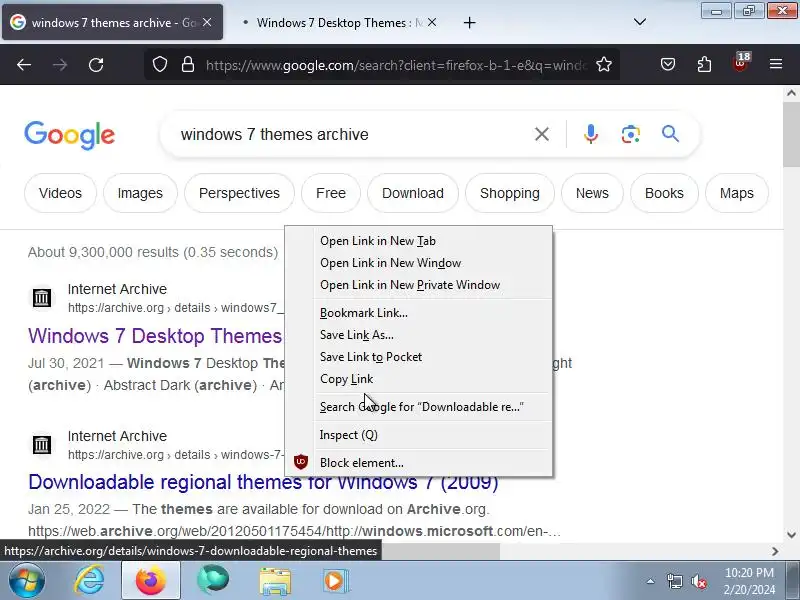Select the 'windows 7 themes archive' Google tab

coord(113,22)
